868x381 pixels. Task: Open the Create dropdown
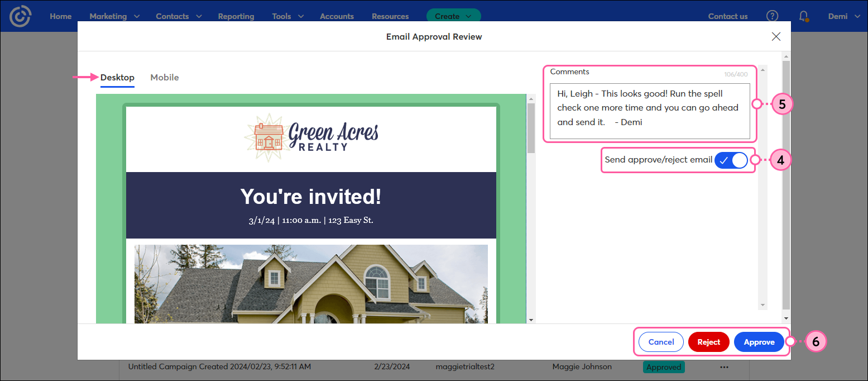coord(453,16)
